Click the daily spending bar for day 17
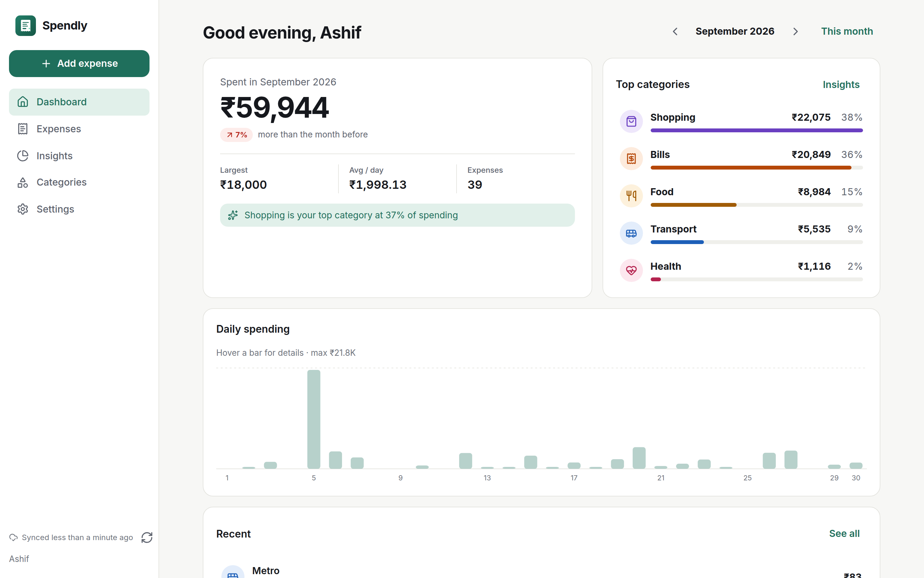 point(574,466)
